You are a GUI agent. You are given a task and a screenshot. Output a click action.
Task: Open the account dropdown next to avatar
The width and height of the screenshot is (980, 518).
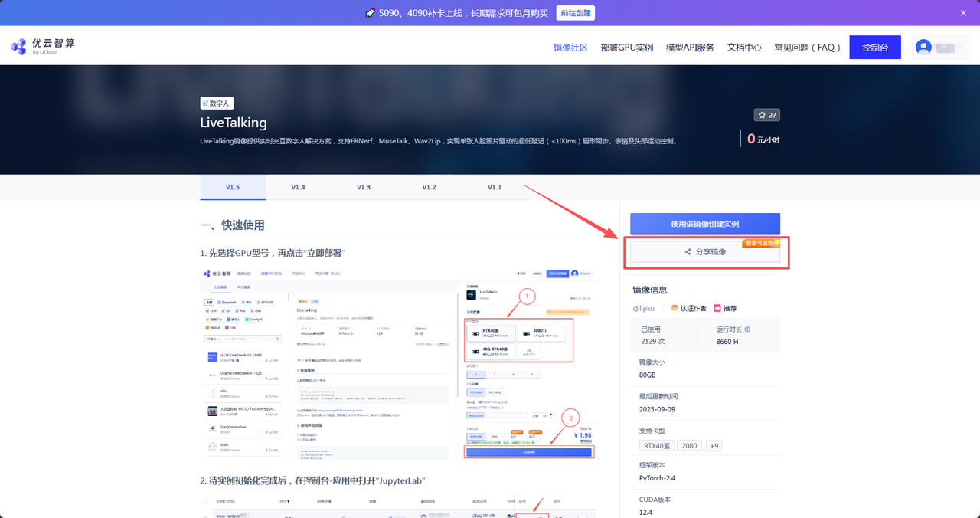pyautogui.click(x=946, y=47)
